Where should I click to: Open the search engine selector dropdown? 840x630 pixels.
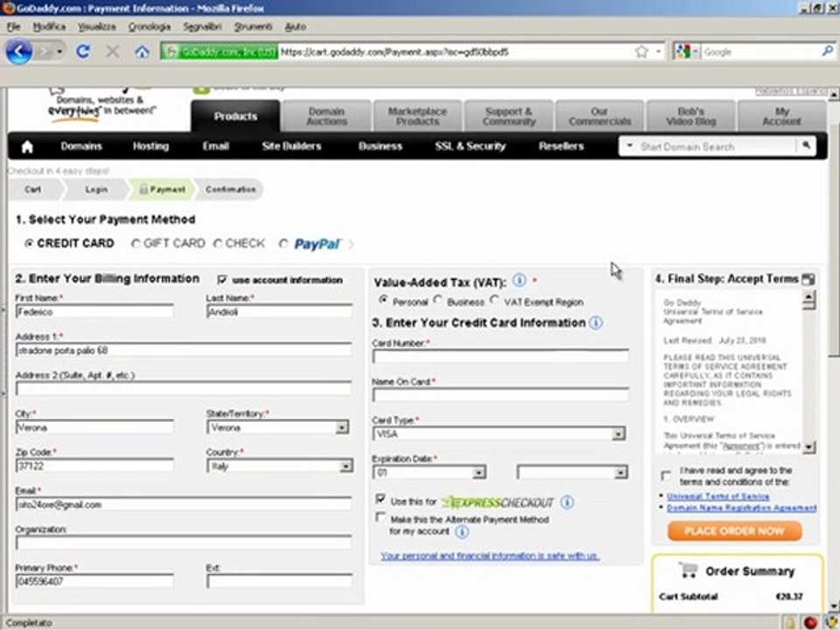coord(686,52)
